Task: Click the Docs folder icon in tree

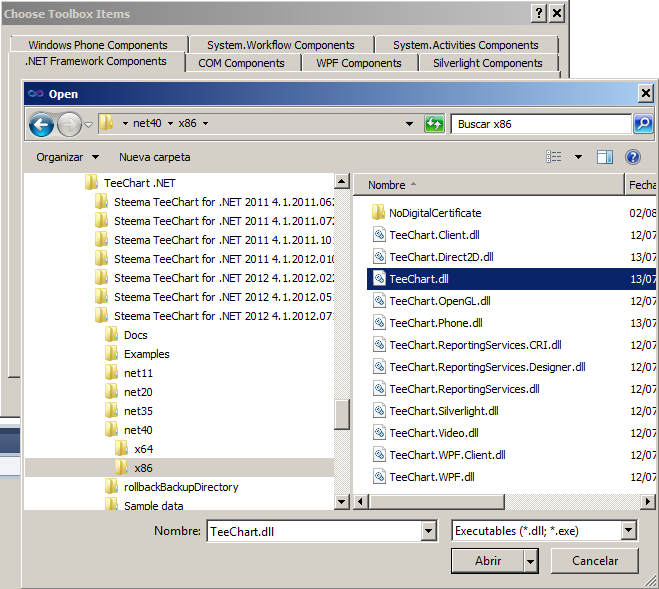Action: (111, 334)
